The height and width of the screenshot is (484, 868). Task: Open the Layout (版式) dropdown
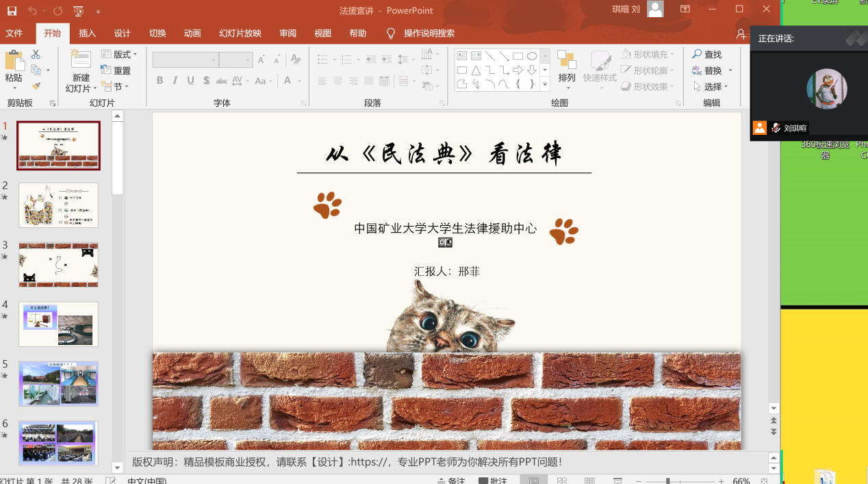tap(119, 54)
